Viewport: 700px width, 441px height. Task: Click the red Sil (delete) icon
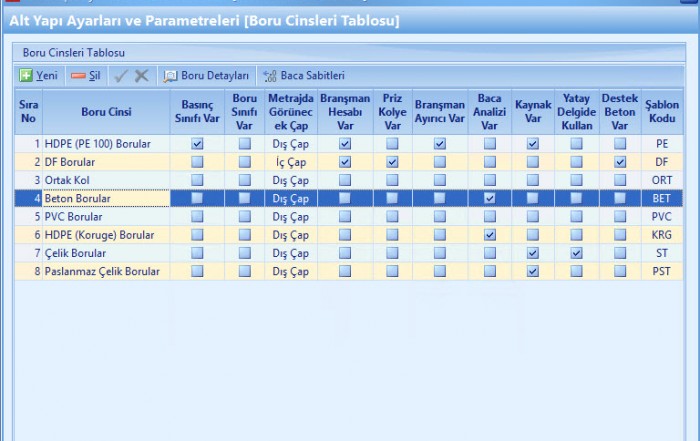click(78, 75)
